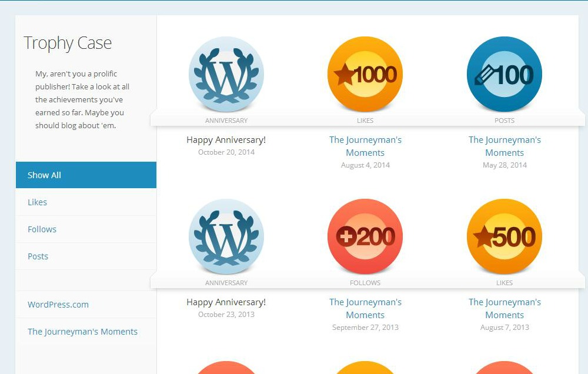This screenshot has width=588, height=374.
Task: Click the Happy Anniversary! title dated October 20, 2014
Action: point(226,140)
